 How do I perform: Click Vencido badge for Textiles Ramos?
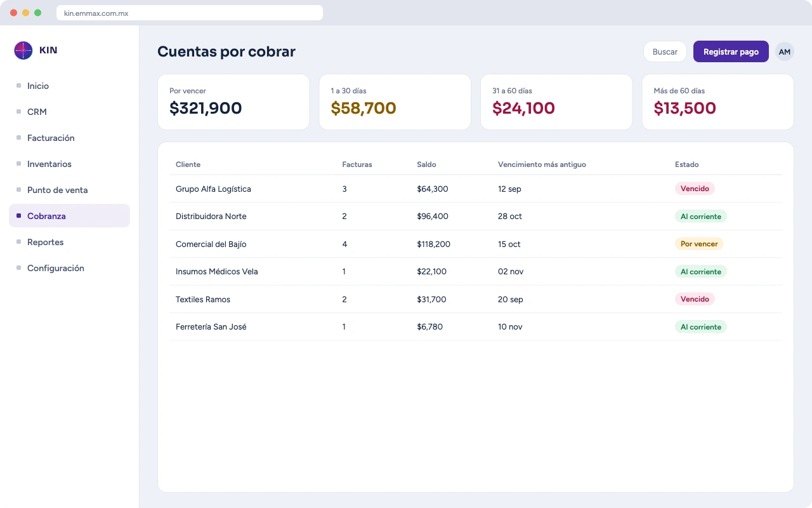pos(695,299)
